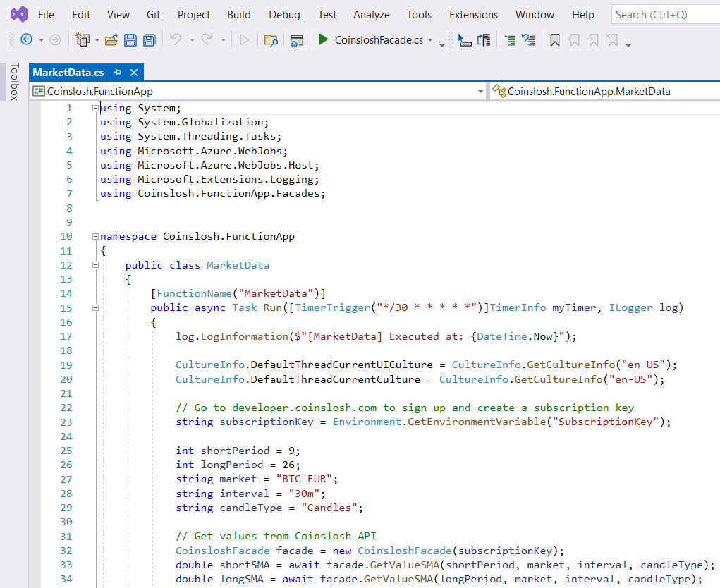This screenshot has width=720, height=588.
Task: Click the TimerTrigger attribute text
Action: coord(332,307)
